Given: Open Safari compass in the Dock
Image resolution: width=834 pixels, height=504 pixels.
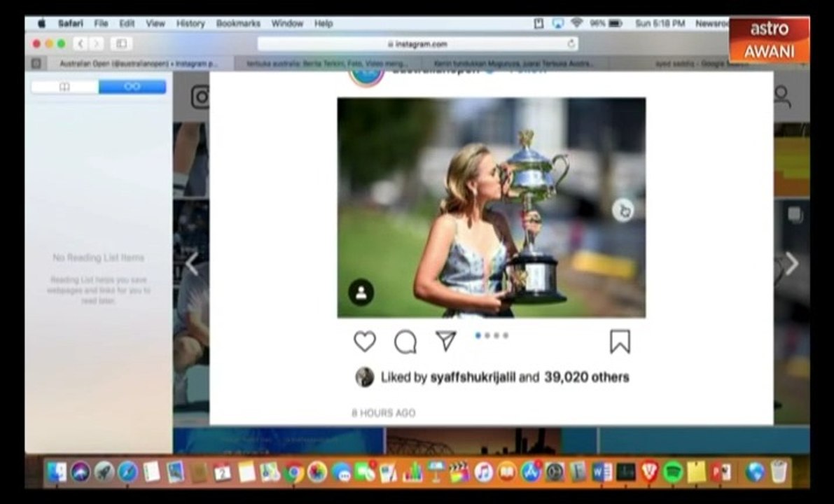Looking at the screenshot, I should 127,472.
